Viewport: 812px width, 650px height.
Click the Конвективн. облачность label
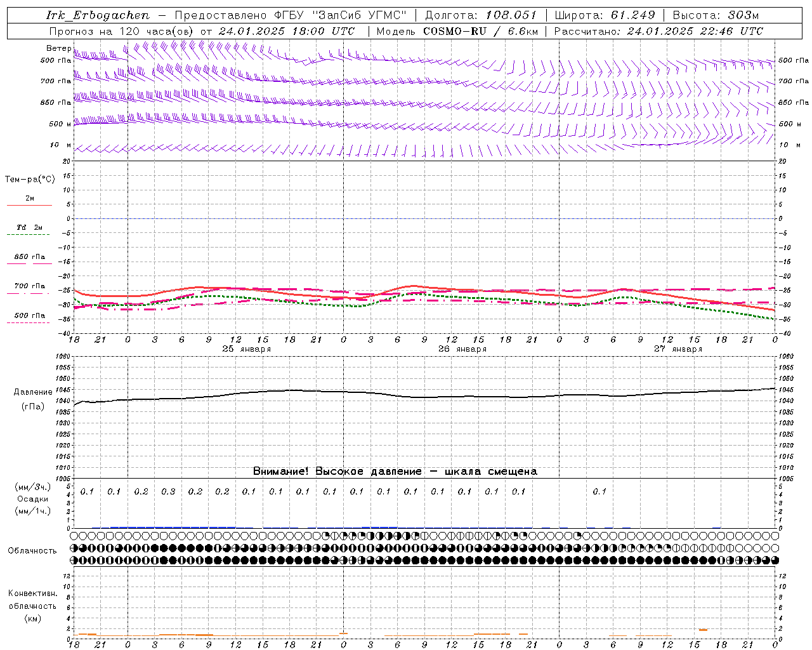click(32, 606)
